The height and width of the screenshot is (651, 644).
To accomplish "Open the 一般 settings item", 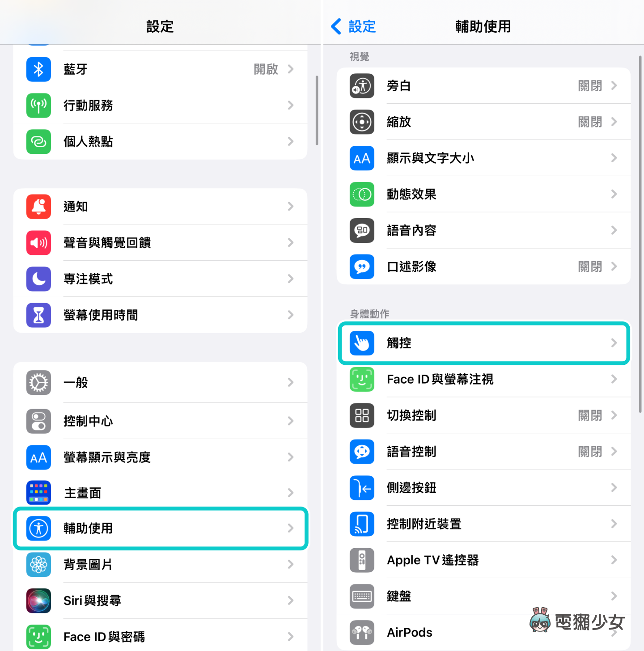I will coord(160,383).
